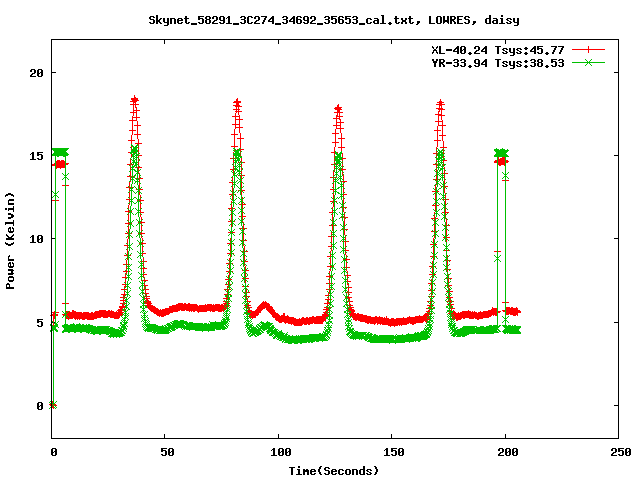Screen dimensions: 640x480
Task: Click the y-axis tick label 15
Action: 36,156
